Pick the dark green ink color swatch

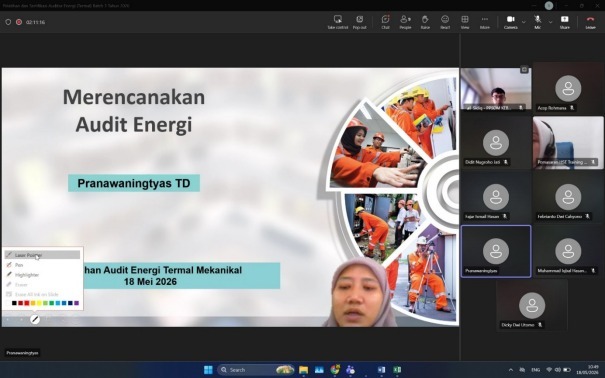click(51, 303)
